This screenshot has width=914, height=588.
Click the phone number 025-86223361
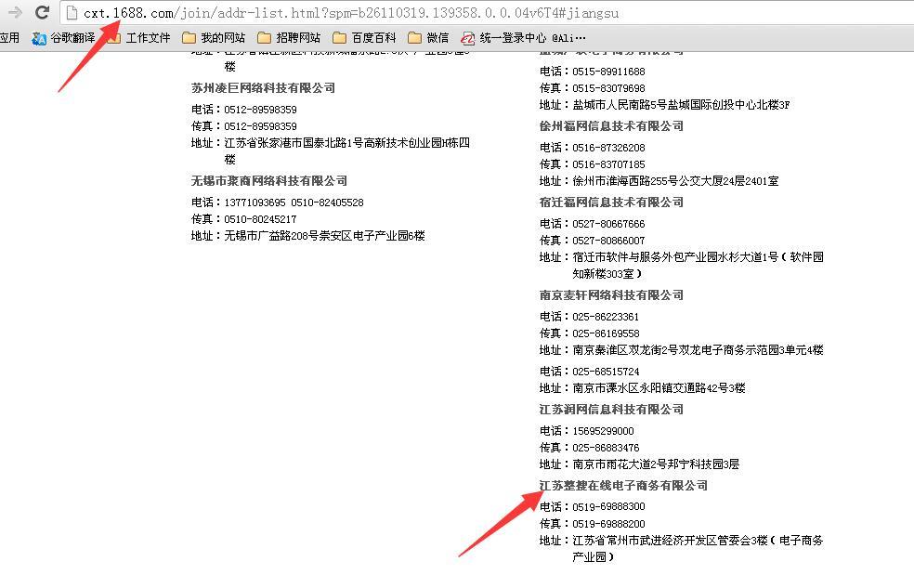pyautogui.click(x=606, y=317)
